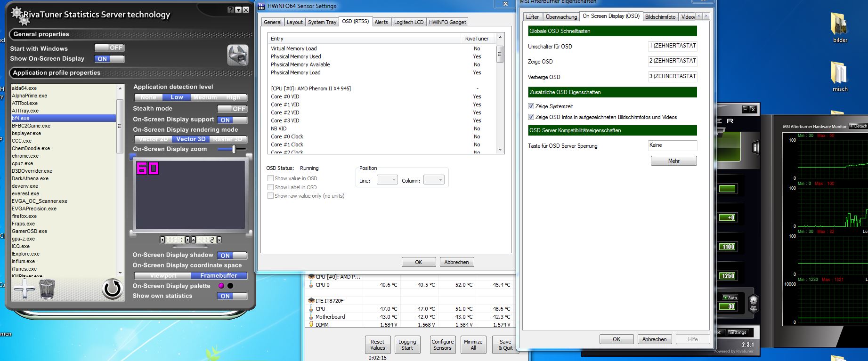Toggle On-Screen Display support switch
Viewport: 868px width, 361px height.
point(232,120)
